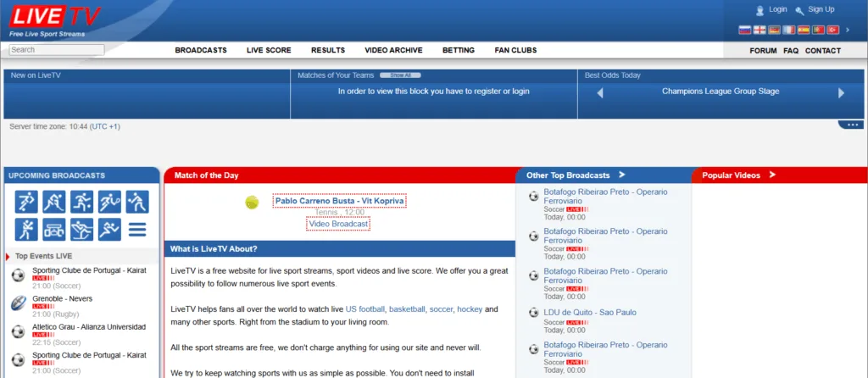The image size is (868, 378).
Task: Click the Turkish flag icon
Action: point(832,30)
